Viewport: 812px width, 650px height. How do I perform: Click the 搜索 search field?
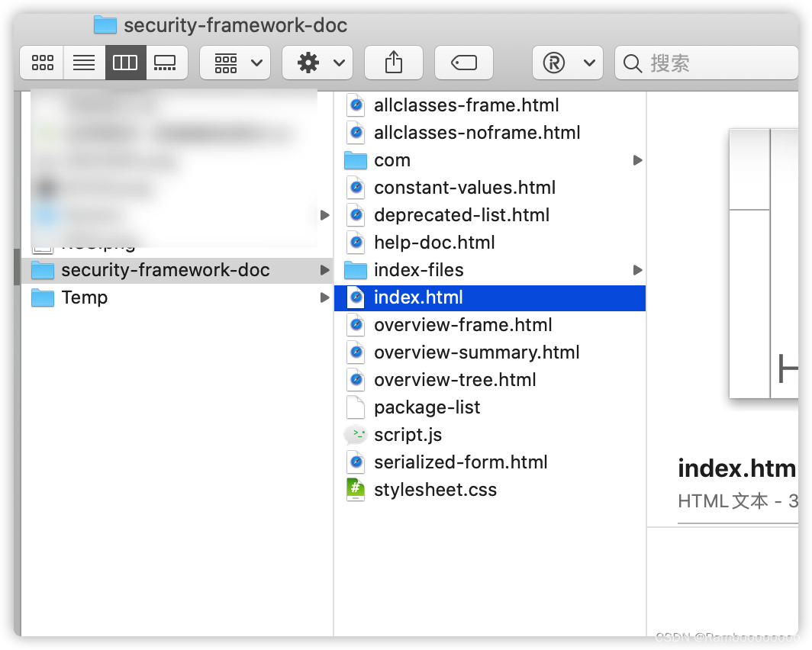(x=707, y=63)
